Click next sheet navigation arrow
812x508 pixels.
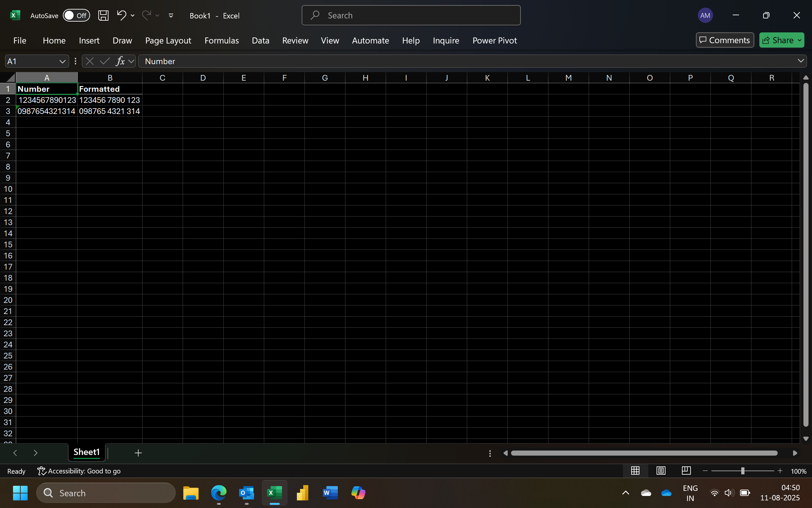[36, 453]
